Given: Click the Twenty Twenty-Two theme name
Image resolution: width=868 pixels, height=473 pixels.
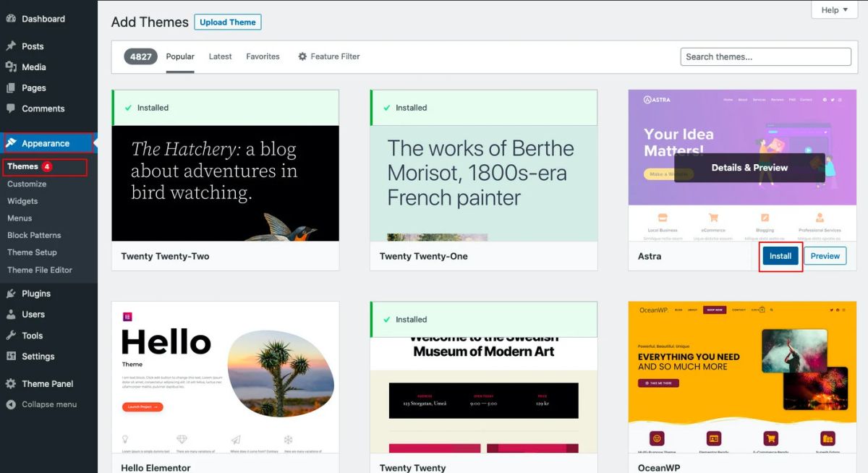Looking at the screenshot, I should [165, 256].
